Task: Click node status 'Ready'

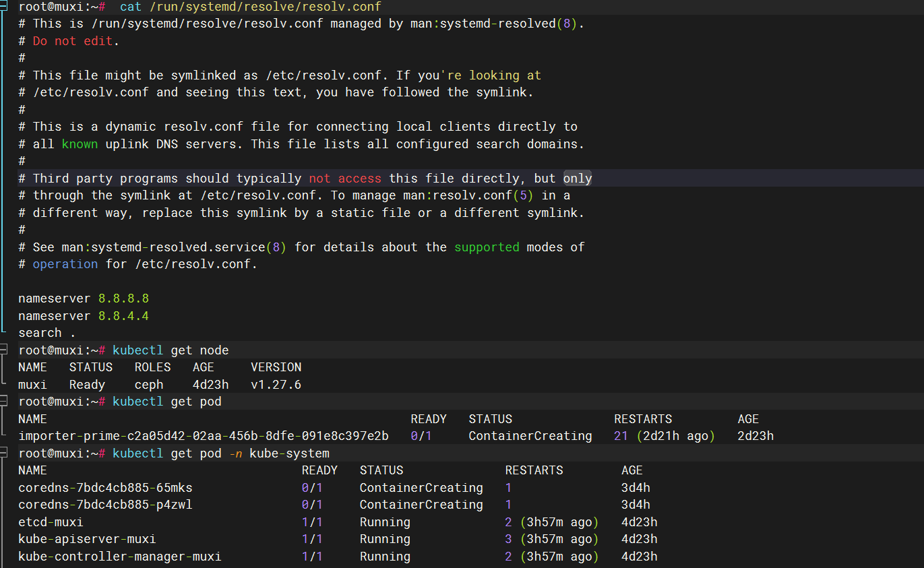Action: 87,384
